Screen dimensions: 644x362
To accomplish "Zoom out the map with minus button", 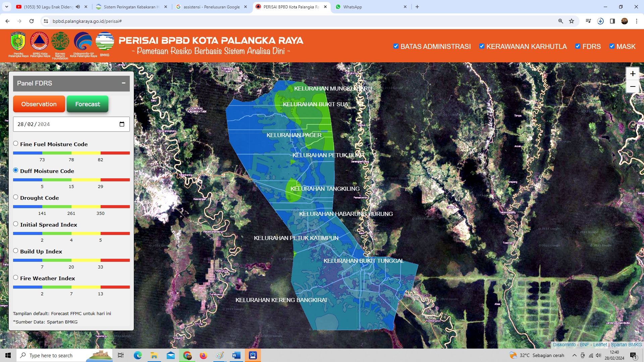I will click(x=633, y=87).
